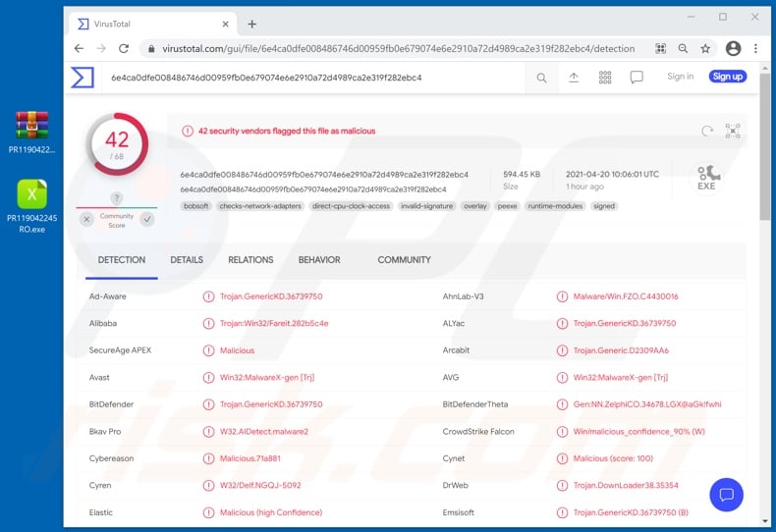Click the Sign up button
The width and height of the screenshot is (776, 532).
[x=728, y=77]
